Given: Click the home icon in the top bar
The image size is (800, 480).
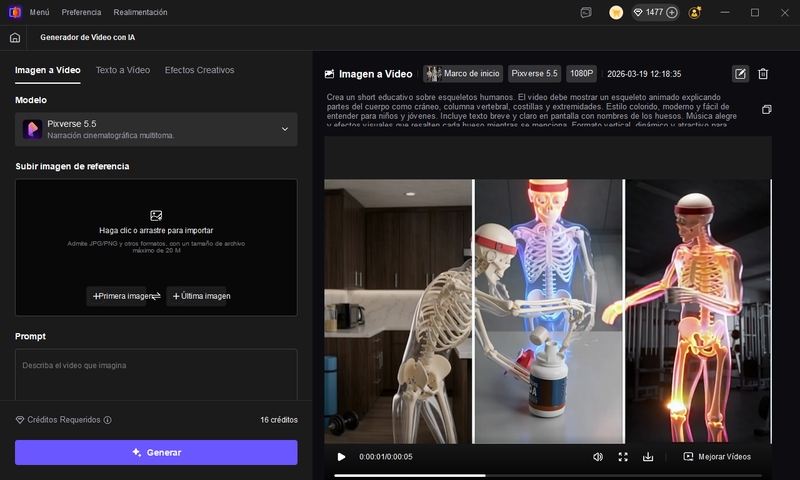Looking at the screenshot, I should 14,37.
